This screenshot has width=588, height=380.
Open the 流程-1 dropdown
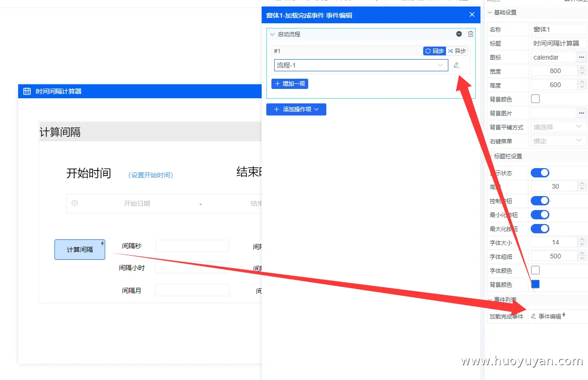[x=361, y=65]
